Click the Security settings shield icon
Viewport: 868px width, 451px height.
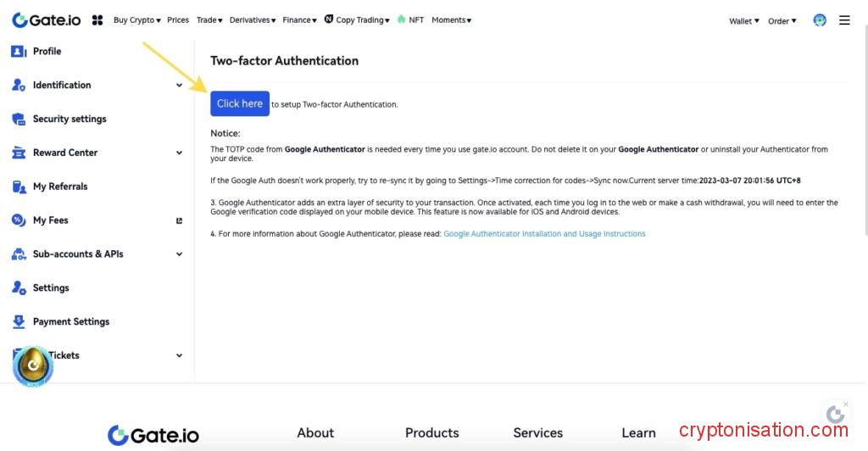point(19,120)
